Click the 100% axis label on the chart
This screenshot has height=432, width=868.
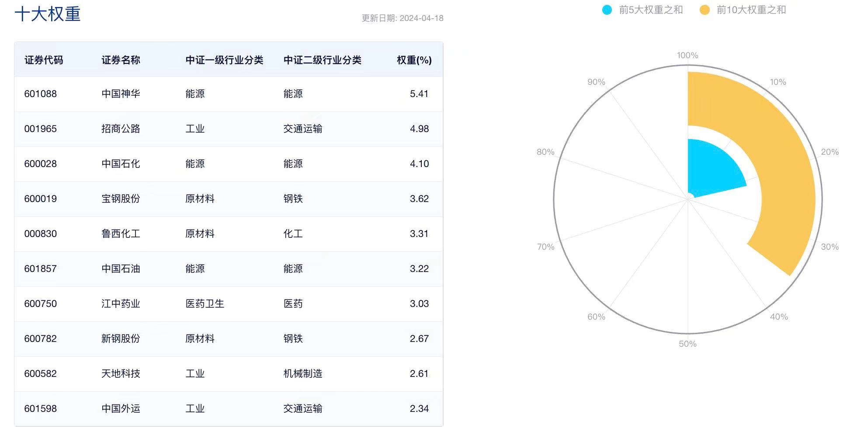687,55
